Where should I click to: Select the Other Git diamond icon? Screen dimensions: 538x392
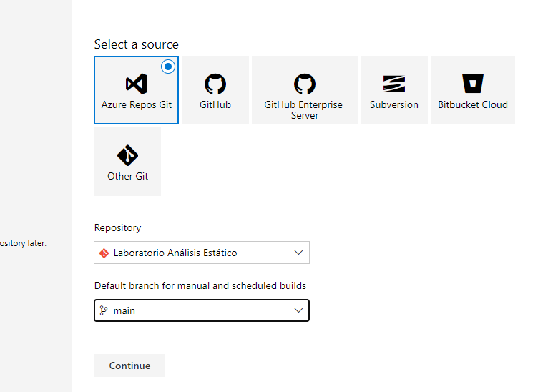click(127, 155)
